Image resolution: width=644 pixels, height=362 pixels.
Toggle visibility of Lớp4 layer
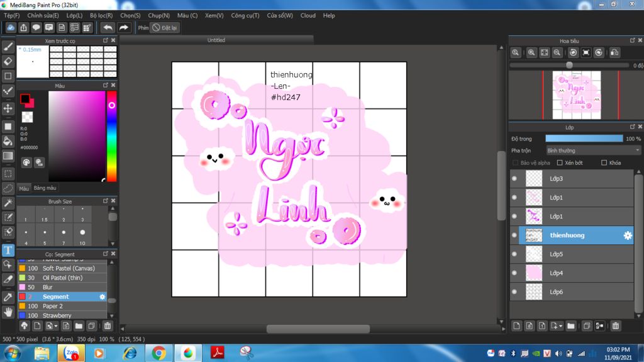[514, 273]
